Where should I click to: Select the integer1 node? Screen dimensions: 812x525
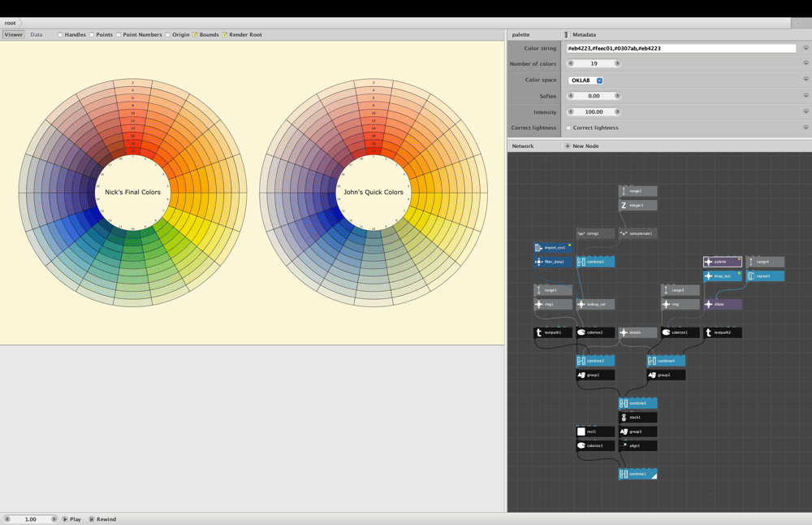(x=638, y=206)
